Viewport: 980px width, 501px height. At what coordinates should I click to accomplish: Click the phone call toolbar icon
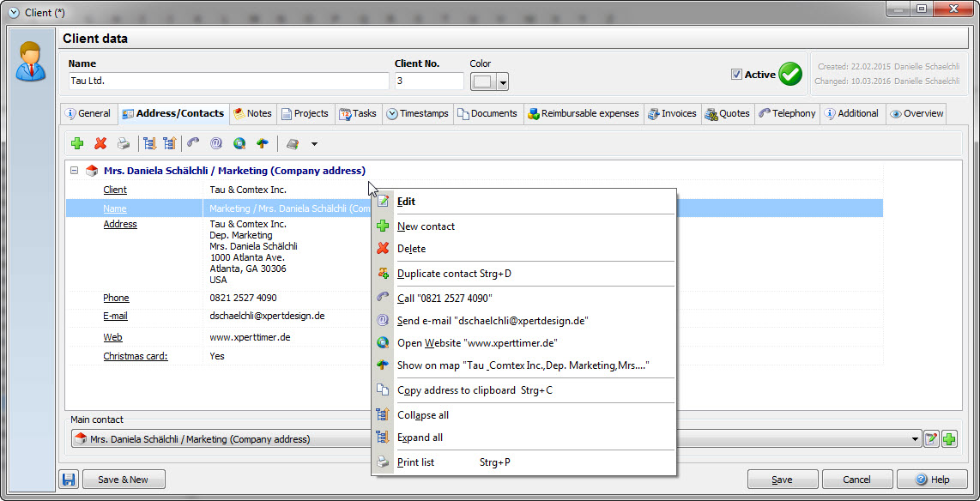pyautogui.click(x=193, y=144)
